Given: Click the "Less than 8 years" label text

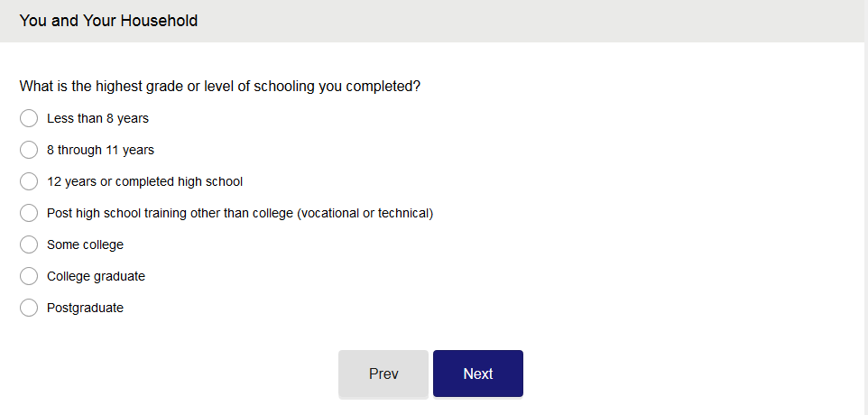Looking at the screenshot, I should coord(97,118).
